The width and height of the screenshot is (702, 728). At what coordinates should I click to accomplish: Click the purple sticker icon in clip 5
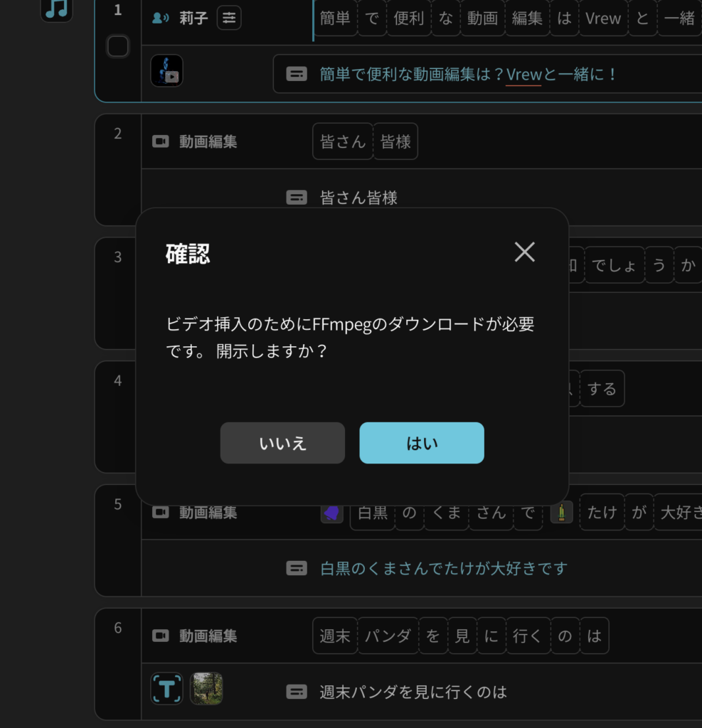331,513
